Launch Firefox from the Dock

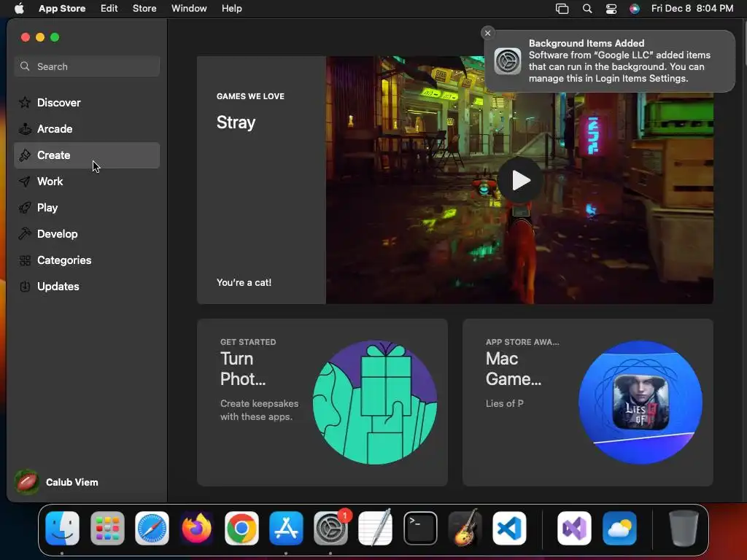click(197, 528)
